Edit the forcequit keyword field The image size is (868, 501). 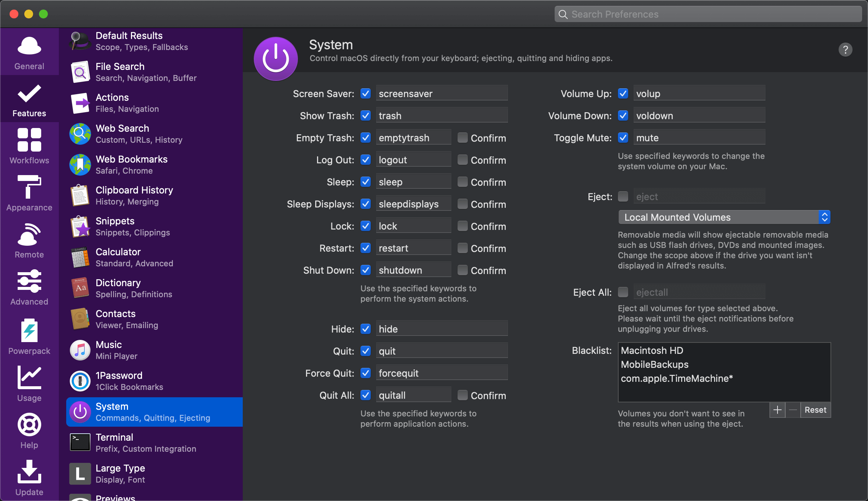coord(442,373)
